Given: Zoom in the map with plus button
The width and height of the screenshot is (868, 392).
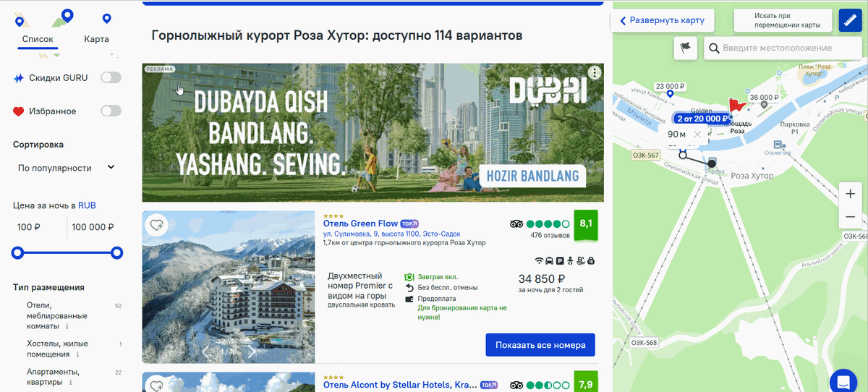Looking at the screenshot, I should coord(851,194).
